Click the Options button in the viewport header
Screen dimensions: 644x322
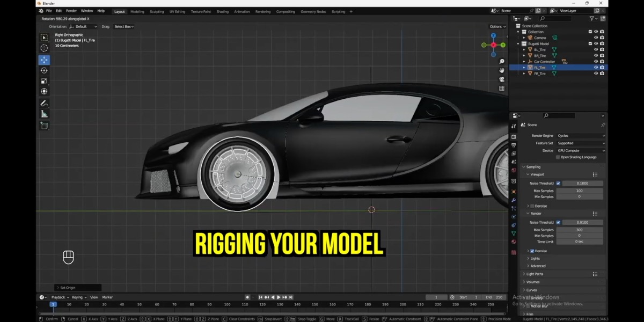[497, 26]
